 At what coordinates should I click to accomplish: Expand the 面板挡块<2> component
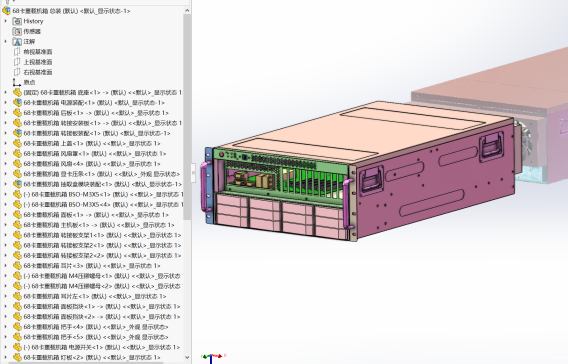(x=5, y=317)
